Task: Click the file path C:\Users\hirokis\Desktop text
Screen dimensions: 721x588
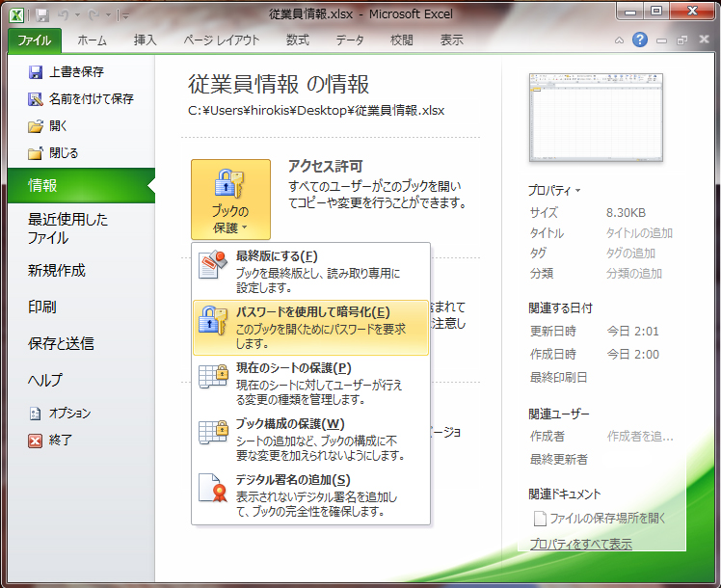Action: [x=316, y=111]
